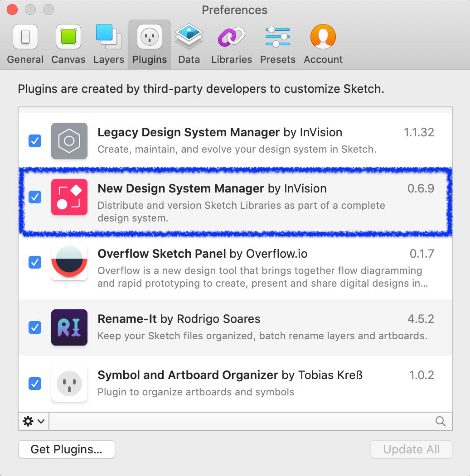Screen dimensions: 470x476
Task: Close the Preferences window
Action: [12, 10]
